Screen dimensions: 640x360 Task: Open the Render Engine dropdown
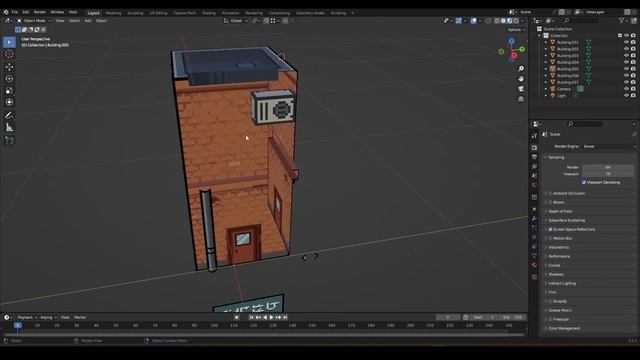click(x=609, y=146)
